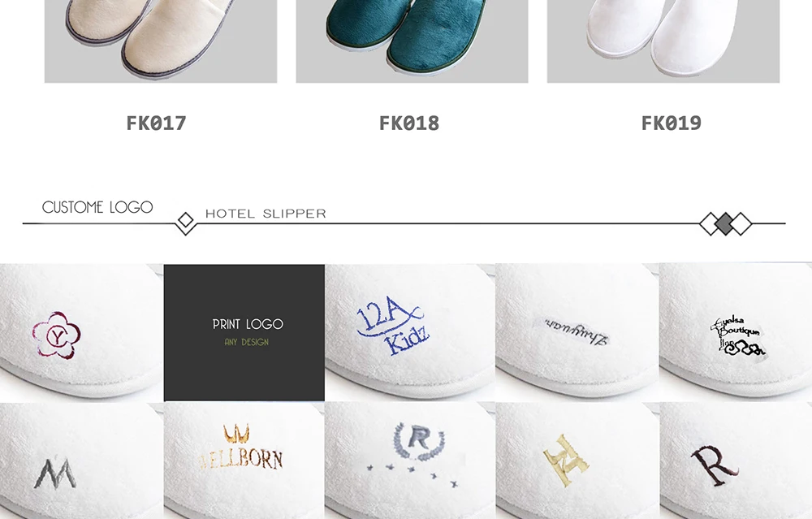This screenshot has width=812, height=519.
Task: Click the dark PRINT LOGO tile
Action: click(244, 332)
